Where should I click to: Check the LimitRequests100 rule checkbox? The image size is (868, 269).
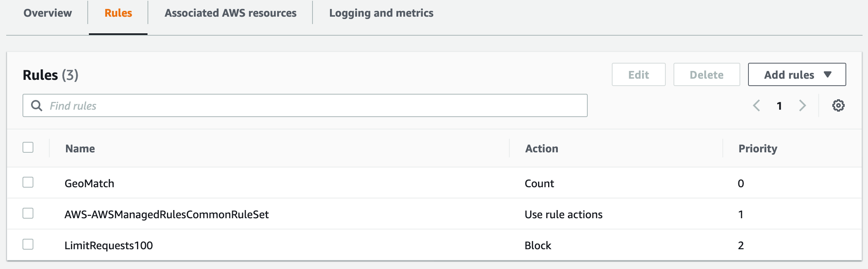28,244
